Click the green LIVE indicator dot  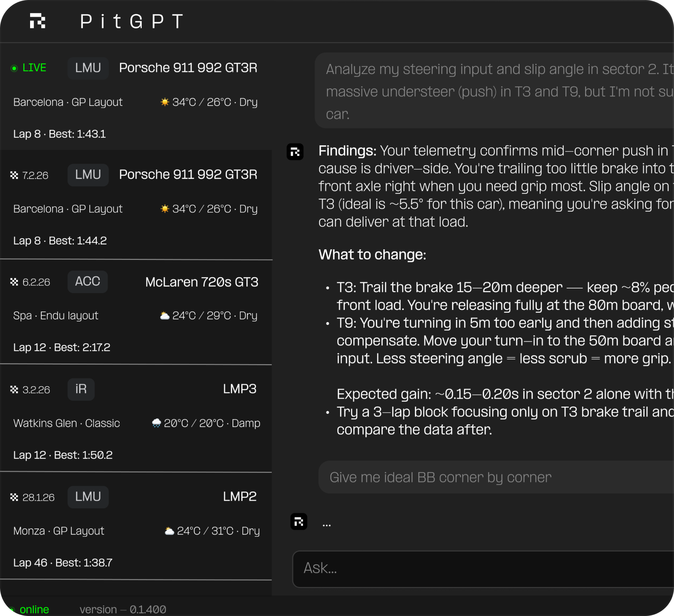pyautogui.click(x=14, y=68)
